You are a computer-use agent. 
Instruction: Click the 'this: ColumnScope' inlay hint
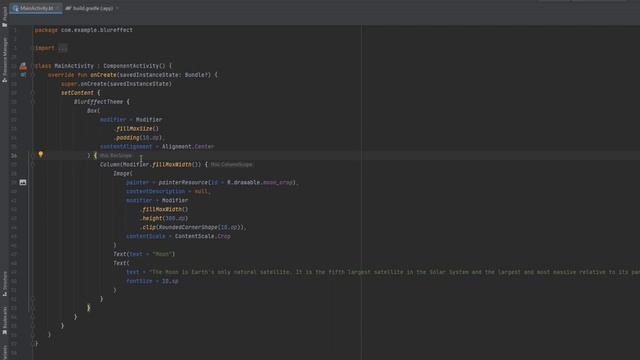pos(231,164)
